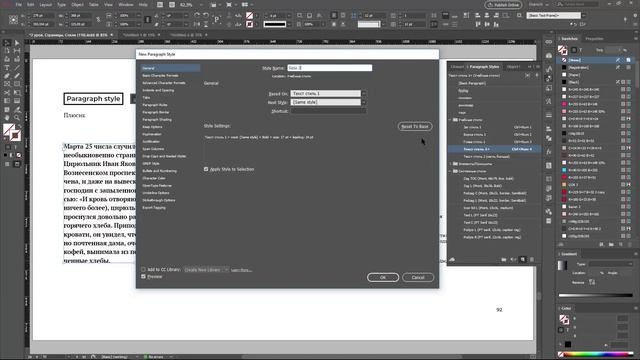Viewport: 640px width, 360px height.
Task: Select [Basic Paragraph] in Paragraph Styles panel
Action: (494, 83)
